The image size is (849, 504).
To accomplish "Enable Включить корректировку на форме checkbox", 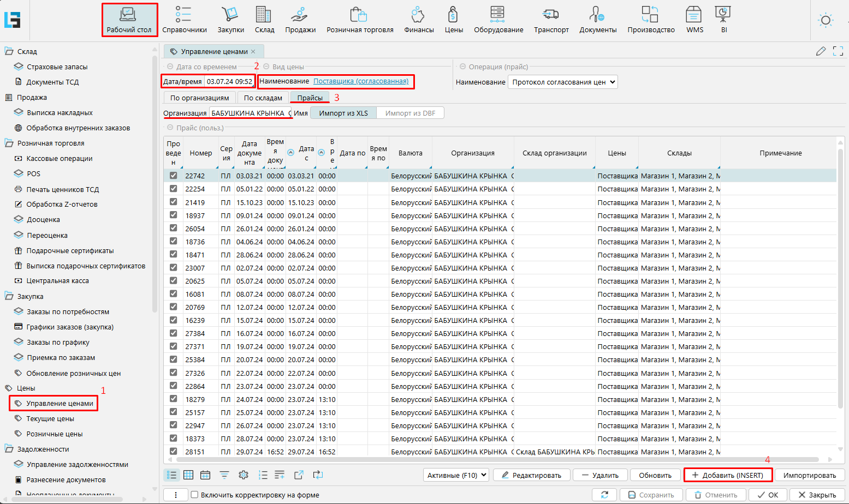I will click(194, 495).
